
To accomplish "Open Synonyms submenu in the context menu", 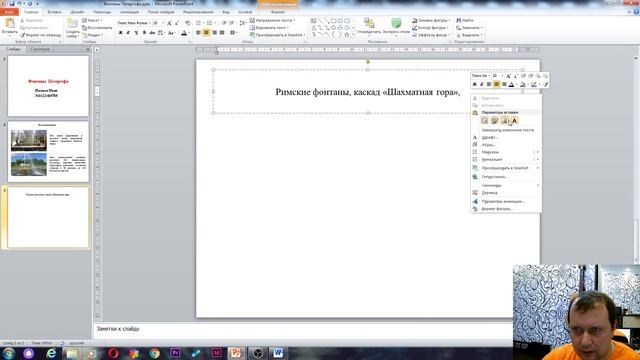I will [x=506, y=185].
